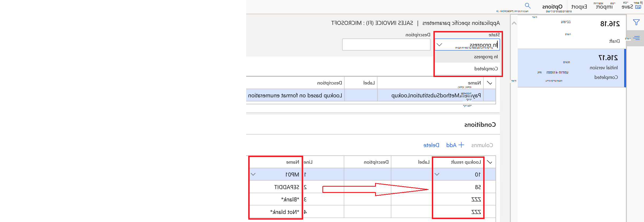The image size is (644, 222).
Task: Toggle select-all checkmark in lookups grid header
Action: [x=490, y=83]
